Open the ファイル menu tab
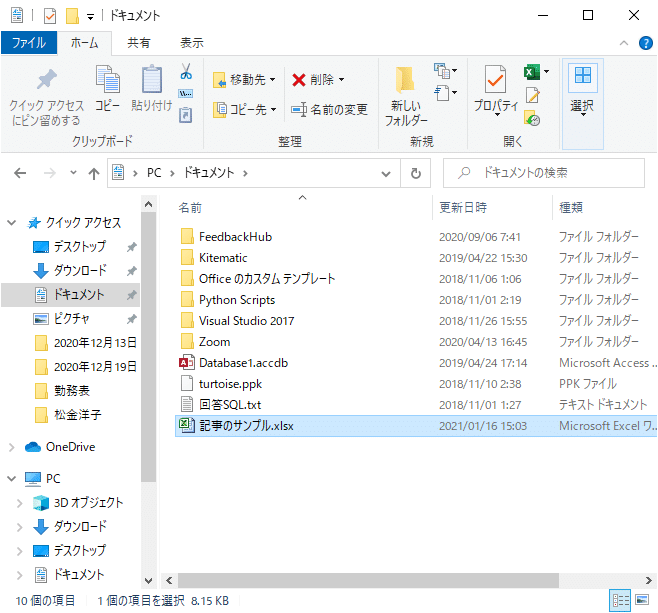Image resolution: width=658 pixels, height=613 pixels. coord(29,43)
